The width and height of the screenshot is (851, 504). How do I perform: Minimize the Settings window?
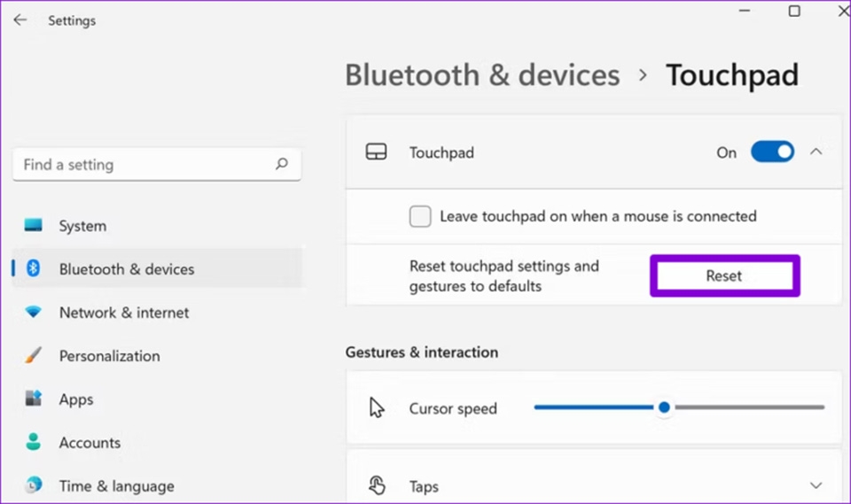[745, 11]
